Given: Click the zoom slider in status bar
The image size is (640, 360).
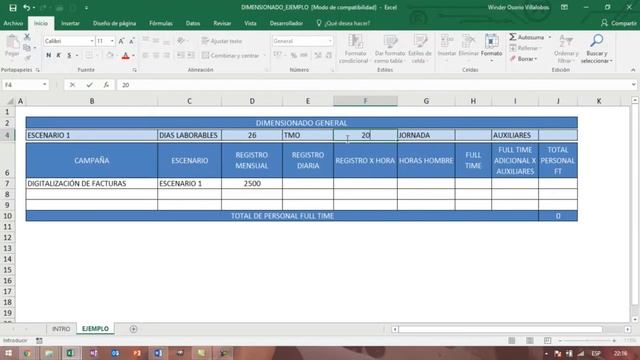Looking at the screenshot, I should coord(588,340).
